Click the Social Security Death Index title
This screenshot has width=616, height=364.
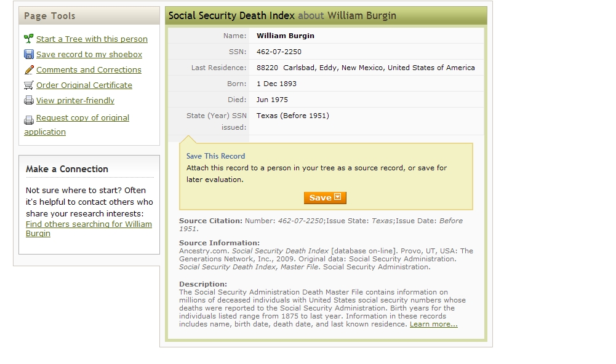click(x=232, y=15)
